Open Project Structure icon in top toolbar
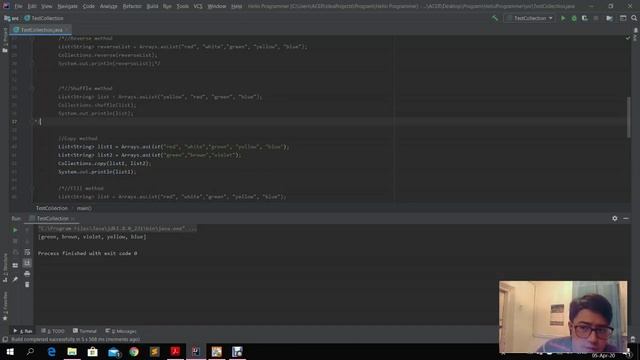Screen dimensions: 640x360 [x=609, y=18]
